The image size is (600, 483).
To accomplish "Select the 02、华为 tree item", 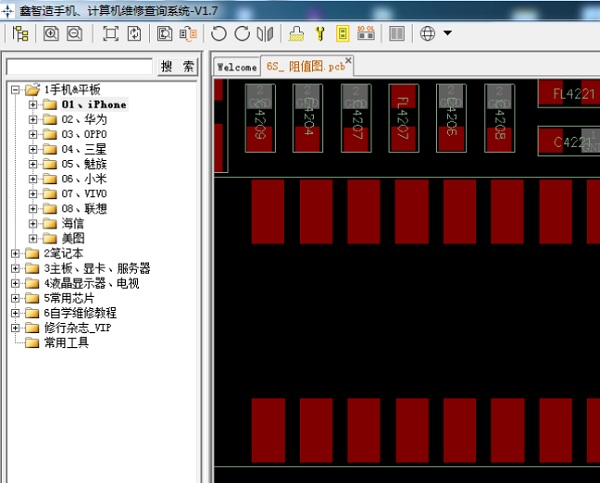I will coord(84,119).
